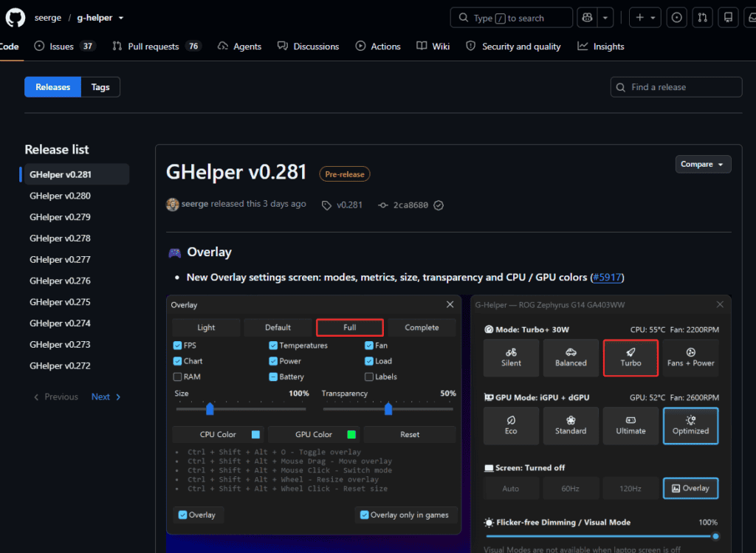The image size is (756, 553).
Task: Open the GitHub home logo
Action: coord(15,18)
